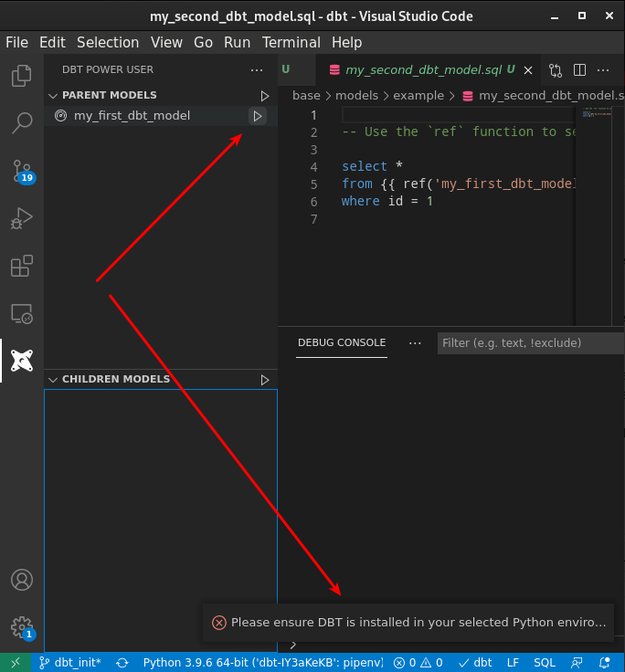Click the example breadcrumb
Image resolution: width=625 pixels, height=672 pixels.
pyautogui.click(x=418, y=96)
